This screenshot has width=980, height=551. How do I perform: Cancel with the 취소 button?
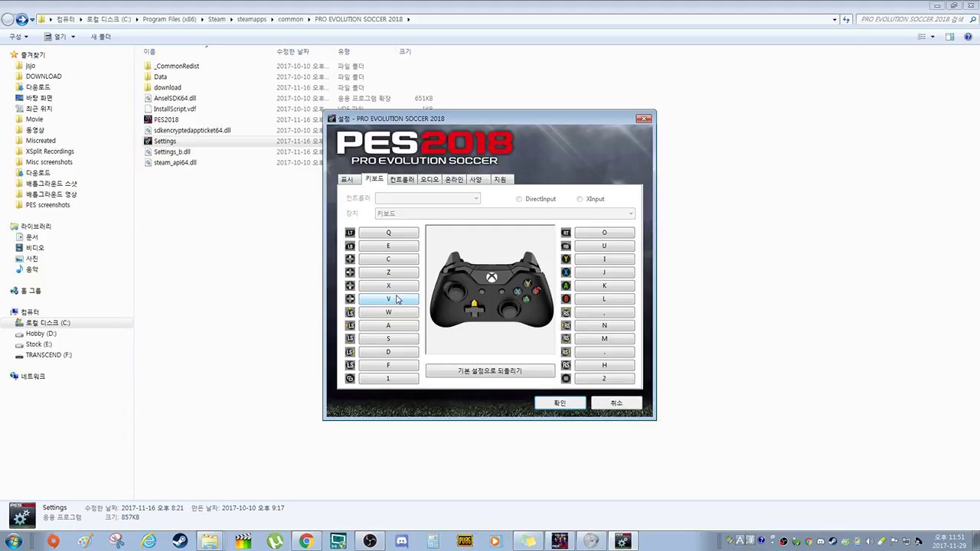click(616, 403)
